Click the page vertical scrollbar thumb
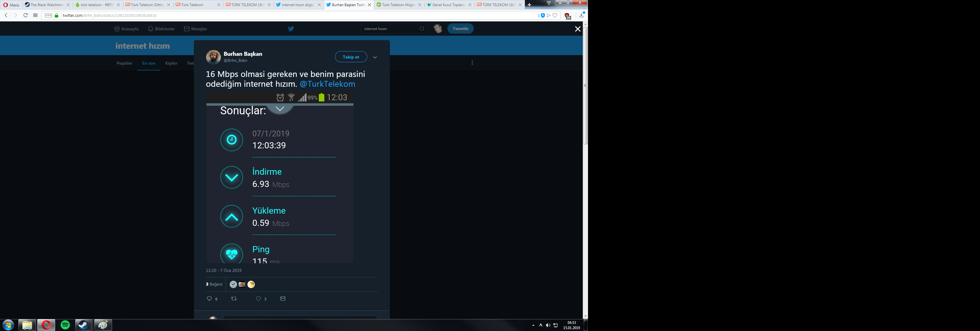This screenshot has height=331, width=980. 585,86
